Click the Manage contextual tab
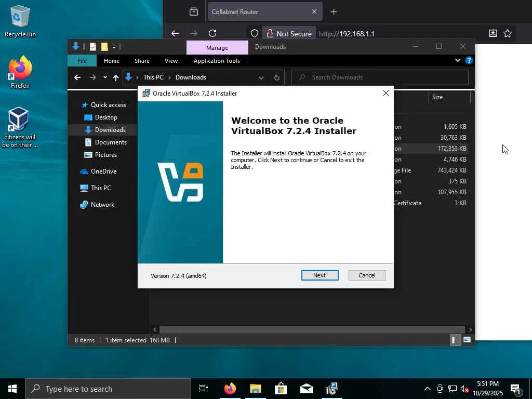 click(217, 48)
